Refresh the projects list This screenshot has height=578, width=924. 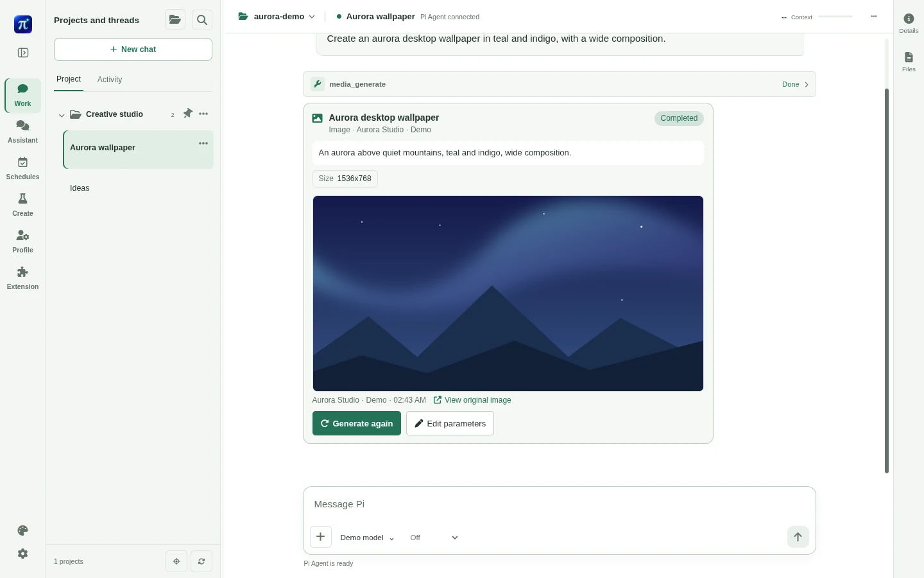click(x=201, y=561)
